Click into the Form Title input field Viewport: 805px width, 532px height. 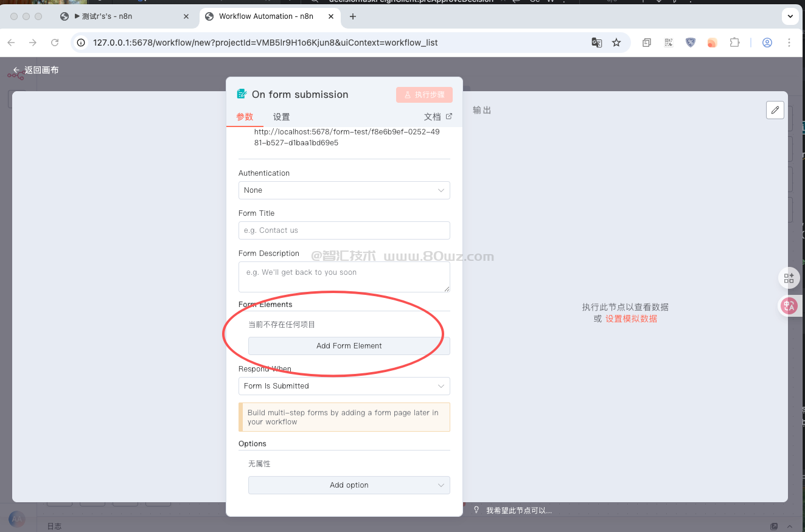click(x=344, y=230)
